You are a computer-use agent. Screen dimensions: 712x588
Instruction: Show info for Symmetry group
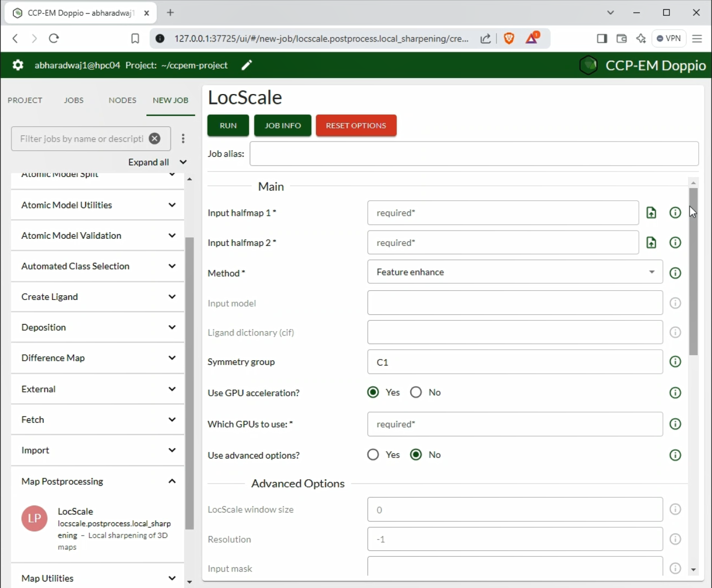[x=675, y=362]
